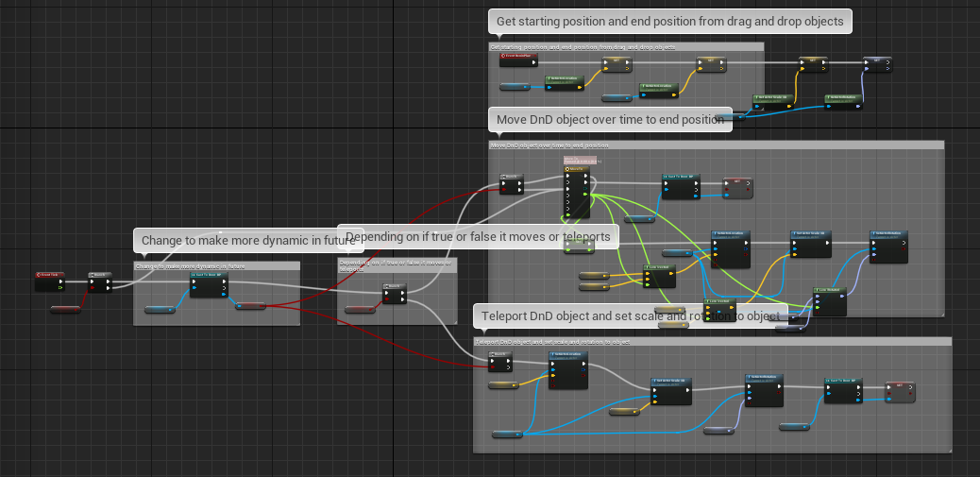Viewport: 980px width, 477px height.
Task: Select purple-pinned SET node at far right of BeginPlay chain
Action: click(x=877, y=64)
